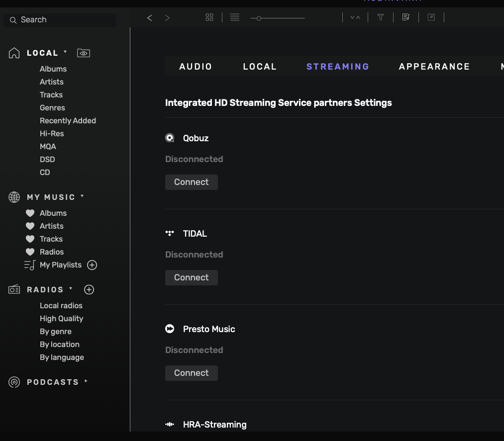Browse radios By language
Image resolution: width=504 pixels, height=441 pixels.
click(62, 357)
